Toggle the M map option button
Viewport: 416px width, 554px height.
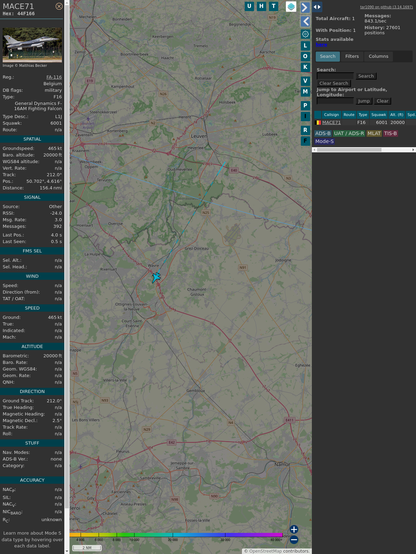click(305, 92)
